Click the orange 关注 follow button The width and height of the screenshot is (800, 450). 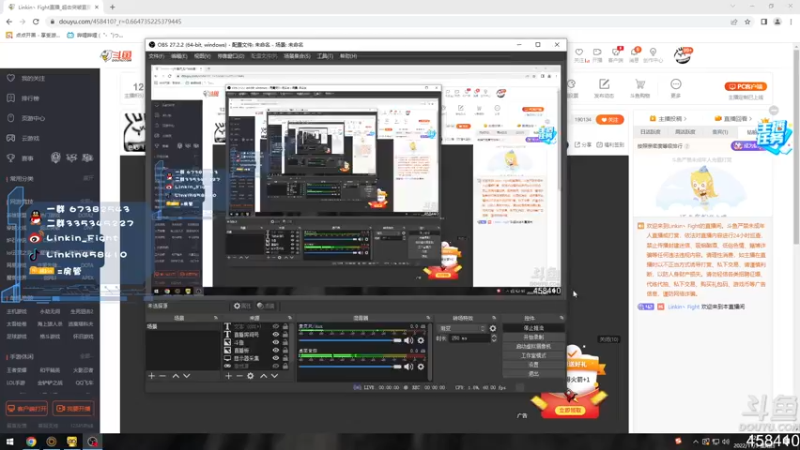[x=610, y=119]
